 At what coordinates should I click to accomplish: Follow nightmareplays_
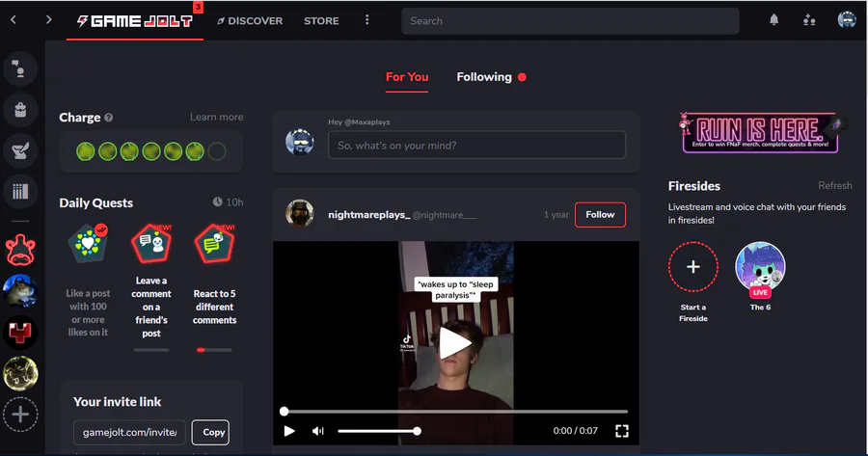click(x=600, y=215)
